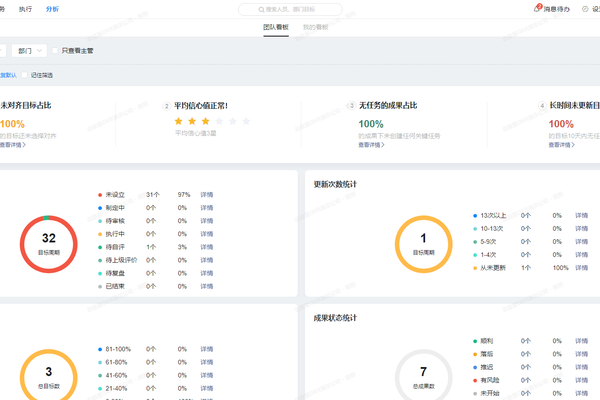Open 详情 for the 执行中 row
600x400 pixels.
point(207,234)
